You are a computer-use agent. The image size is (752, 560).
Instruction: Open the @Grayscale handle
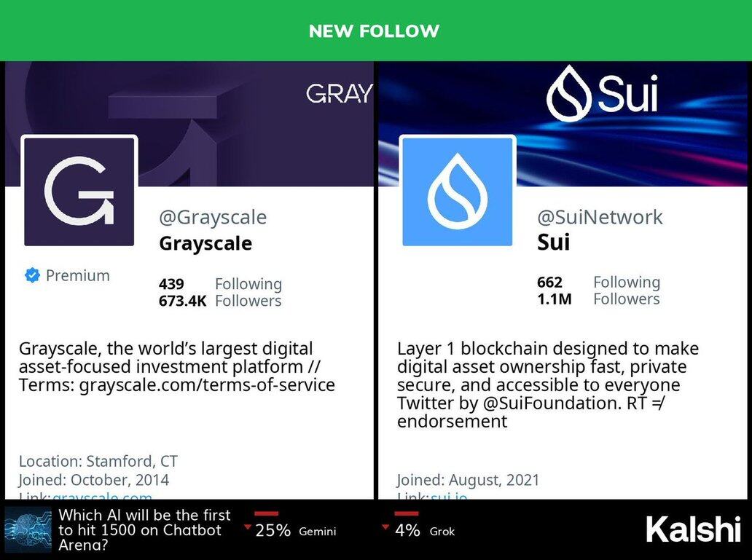pyautogui.click(x=213, y=217)
